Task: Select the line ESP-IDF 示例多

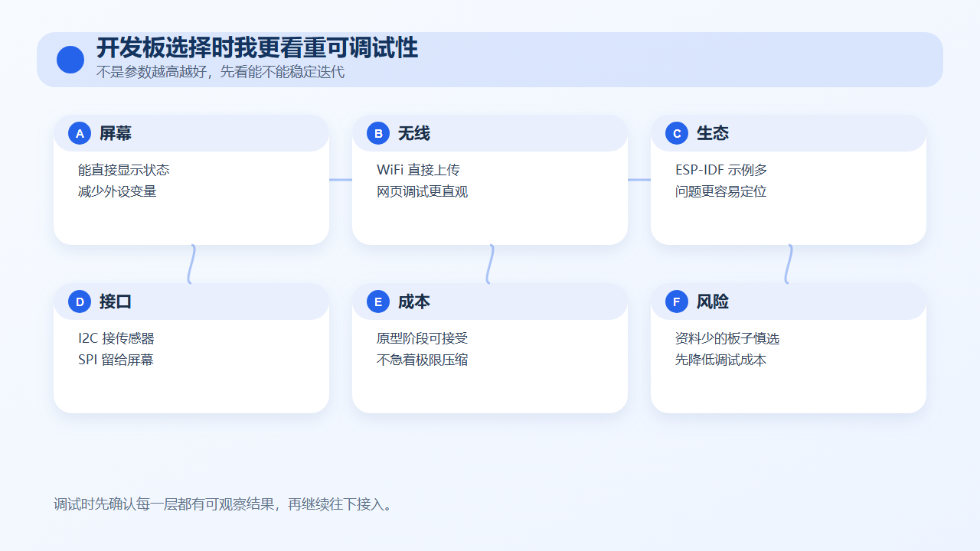Action: coord(721,170)
